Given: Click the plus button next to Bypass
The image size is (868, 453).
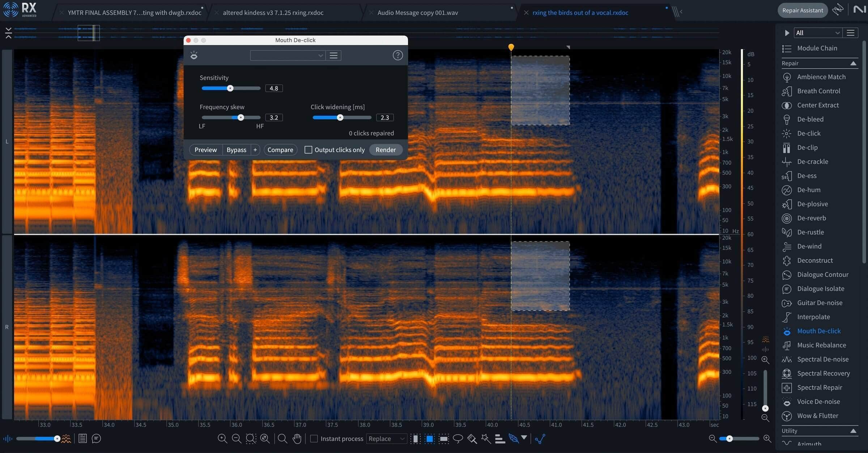Looking at the screenshot, I should pyautogui.click(x=255, y=150).
